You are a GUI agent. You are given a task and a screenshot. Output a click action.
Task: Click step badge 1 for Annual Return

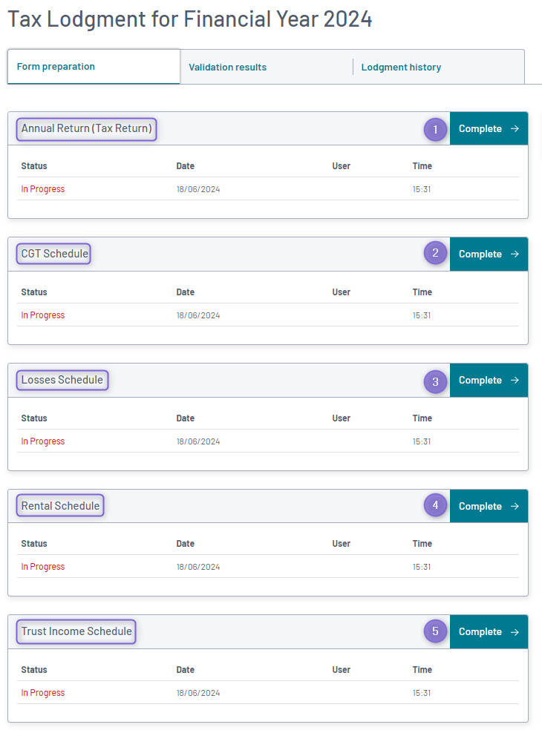click(x=435, y=129)
